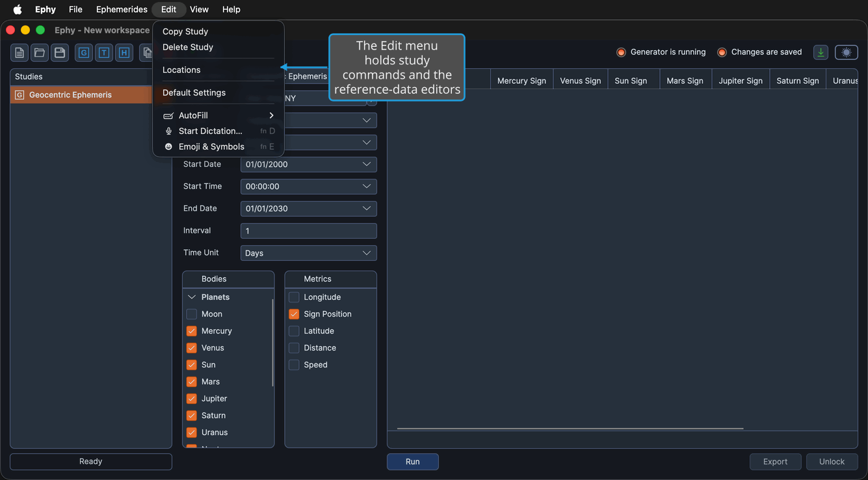Viewport: 868px width, 480px height.
Task: Add a Geocentric study with the G icon
Action: [84, 53]
